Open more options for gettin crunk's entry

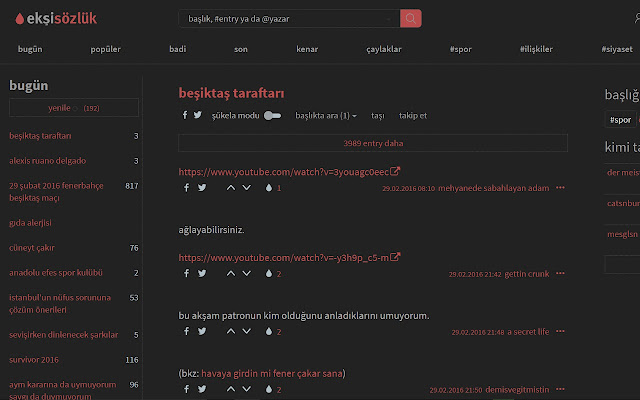tap(560, 273)
